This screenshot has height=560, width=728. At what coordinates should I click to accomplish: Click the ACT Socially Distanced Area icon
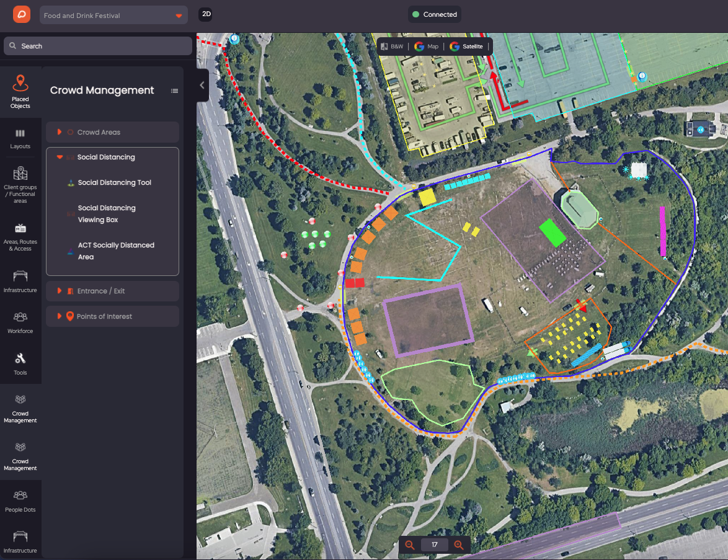tap(70, 251)
